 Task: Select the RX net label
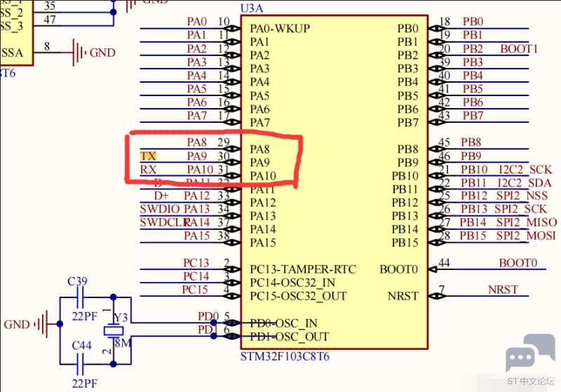point(148,169)
